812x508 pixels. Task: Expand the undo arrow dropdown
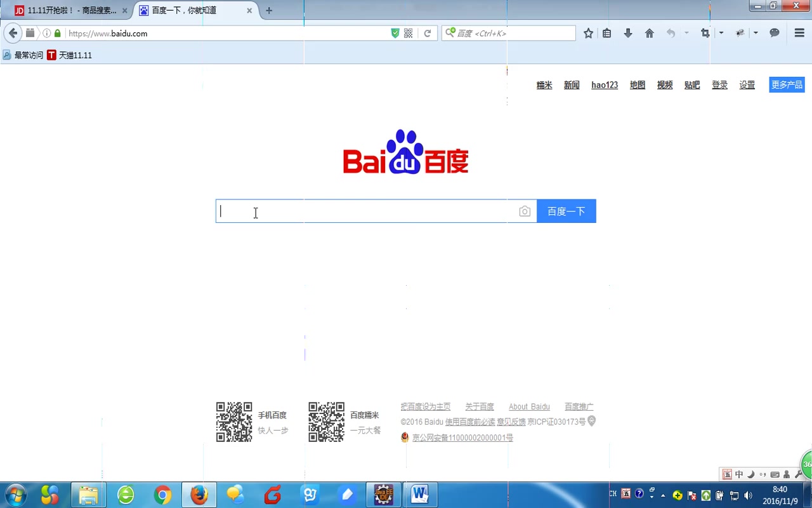point(686,34)
